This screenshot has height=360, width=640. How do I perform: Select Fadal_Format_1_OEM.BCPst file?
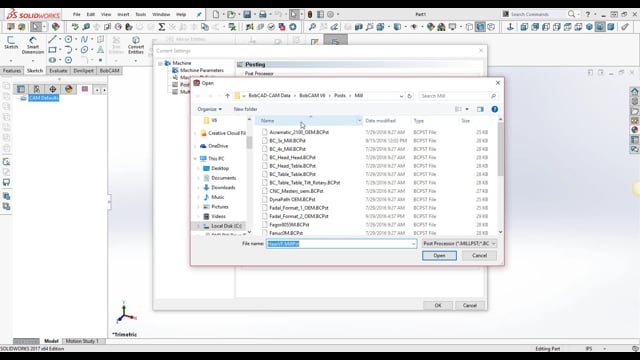click(299, 208)
